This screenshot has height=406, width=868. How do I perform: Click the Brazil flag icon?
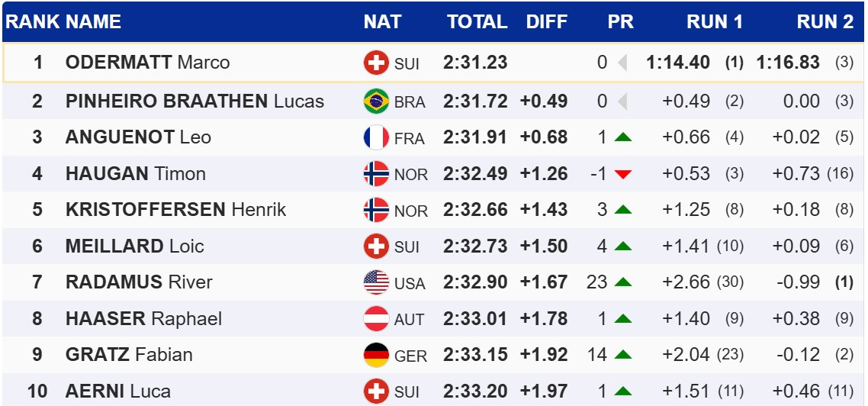tap(376, 101)
